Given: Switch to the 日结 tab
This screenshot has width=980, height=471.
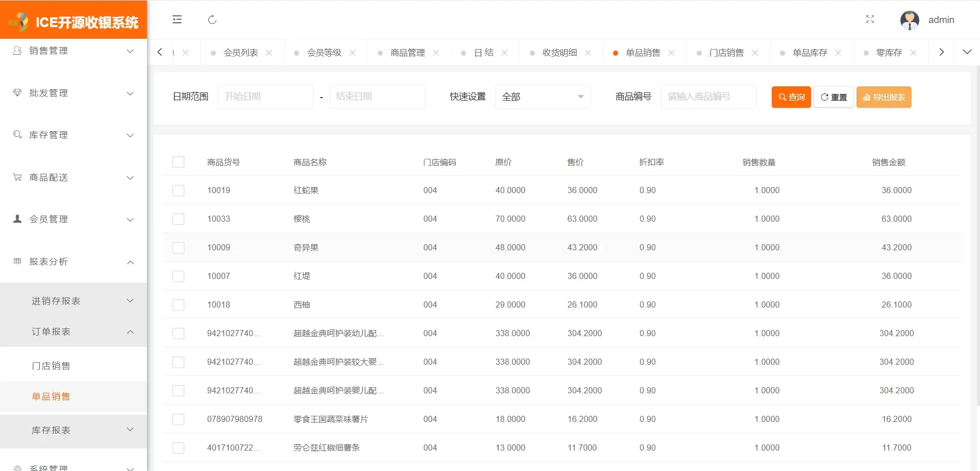Looking at the screenshot, I should 484,53.
